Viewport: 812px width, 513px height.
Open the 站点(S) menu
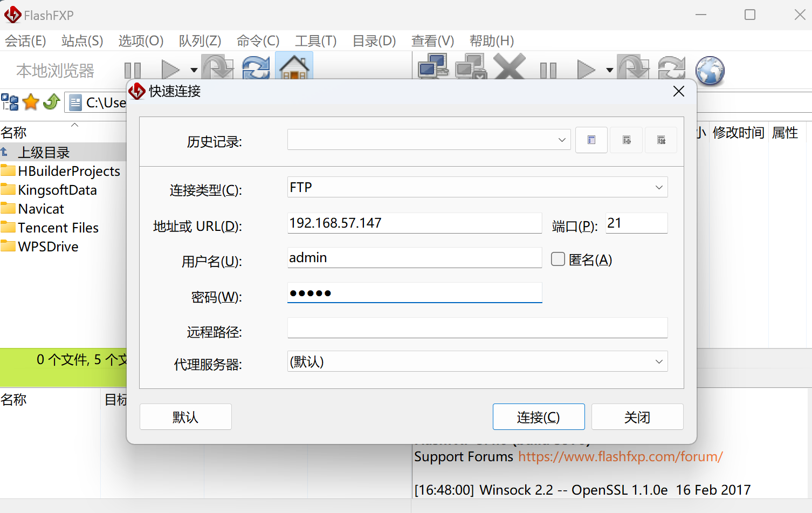point(82,41)
